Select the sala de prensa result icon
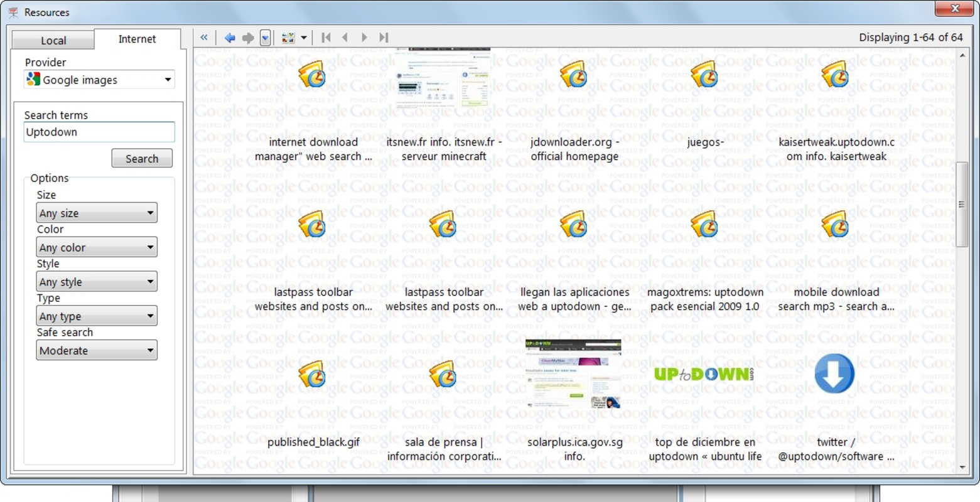 [x=443, y=374]
